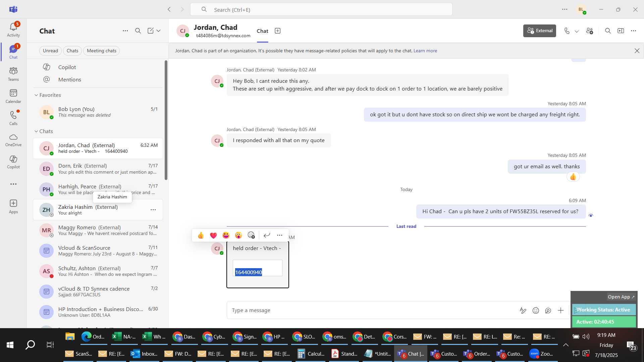Image resolution: width=644 pixels, height=362 pixels.
Task: Open Schultz, Ashton chat
Action: click(98, 271)
